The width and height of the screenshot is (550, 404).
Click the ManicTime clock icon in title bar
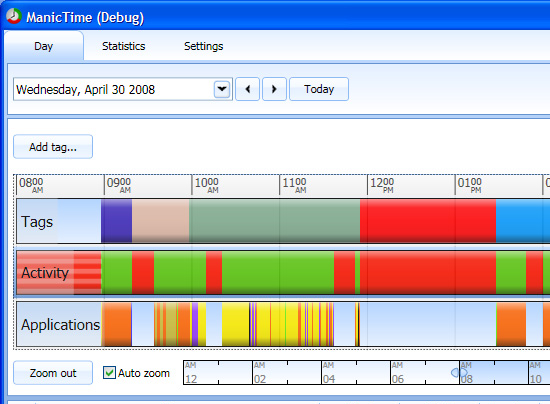tap(14, 16)
